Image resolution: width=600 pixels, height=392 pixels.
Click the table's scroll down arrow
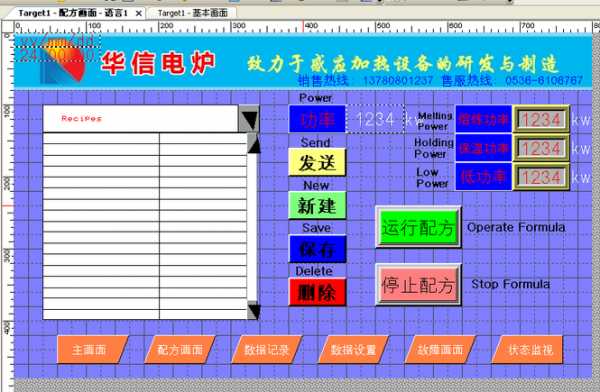pyautogui.click(x=253, y=310)
